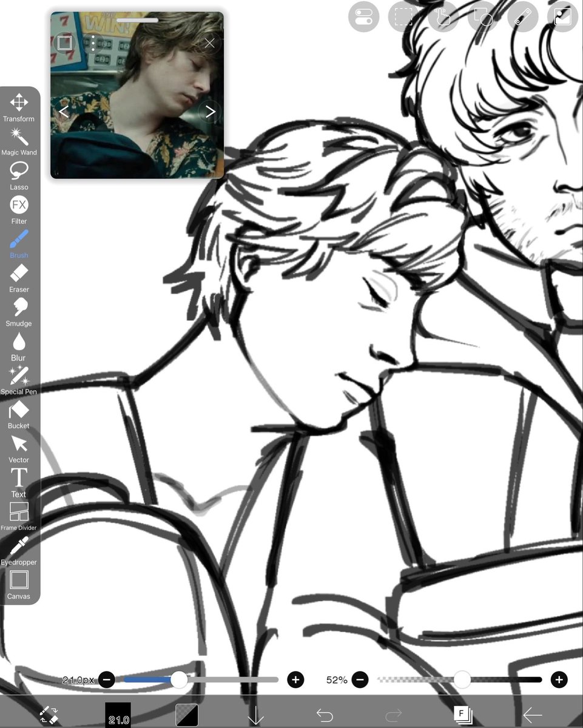This screenshot has height=728, width=583.
Task: Select the Transform tool
Action: [x=19, y=109]
